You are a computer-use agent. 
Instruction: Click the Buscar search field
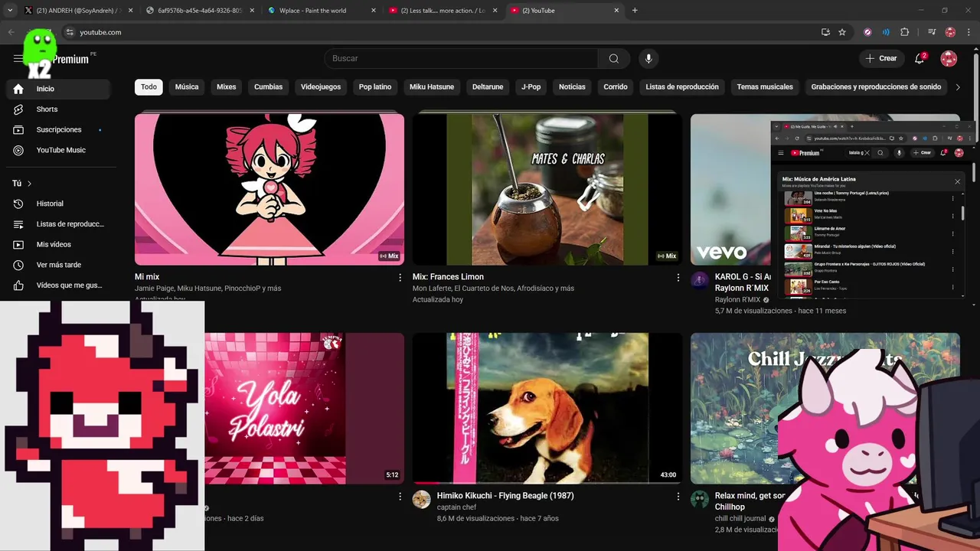pyautogui.click(x=461, y=59)
